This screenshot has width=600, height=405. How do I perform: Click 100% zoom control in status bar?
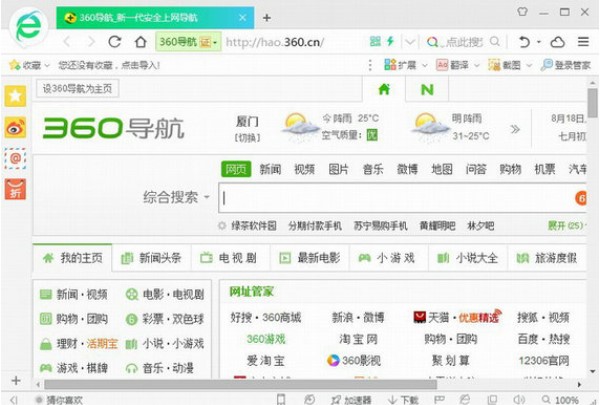coord(560,400)
